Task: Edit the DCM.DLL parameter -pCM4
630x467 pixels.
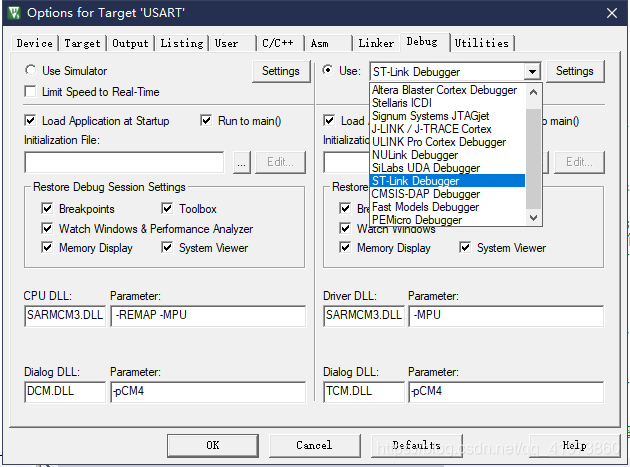Action: [x=208, y=392]
